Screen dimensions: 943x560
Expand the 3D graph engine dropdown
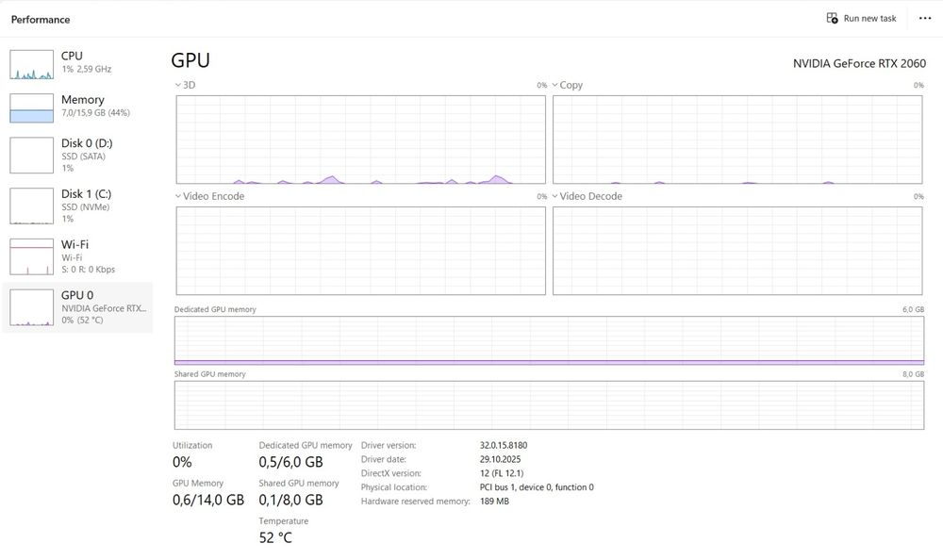pos(179,85)
